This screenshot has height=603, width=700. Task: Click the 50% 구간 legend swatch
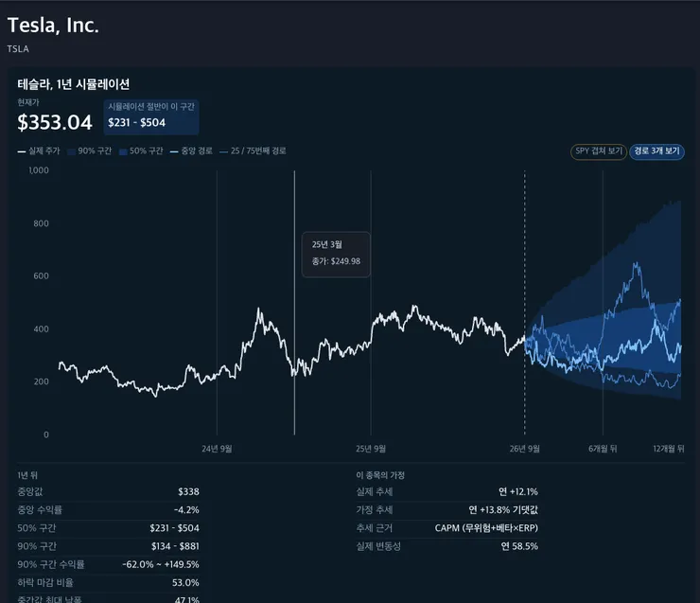tap(123, 151)
